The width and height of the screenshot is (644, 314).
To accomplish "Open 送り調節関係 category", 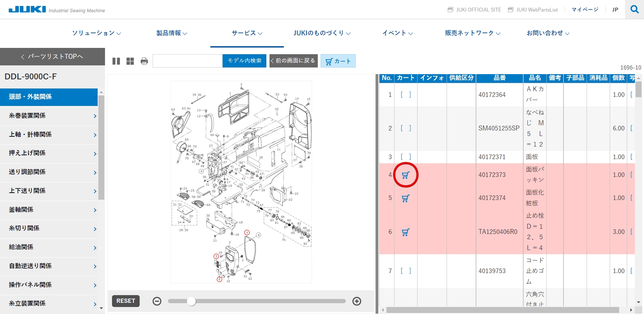I will click(x=49, y=172).
